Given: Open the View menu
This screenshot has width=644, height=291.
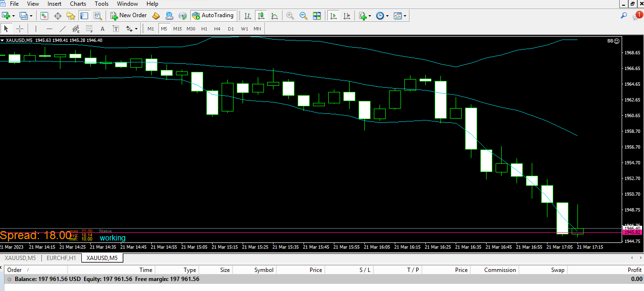Looking at the screenshot, I should 33,4.
